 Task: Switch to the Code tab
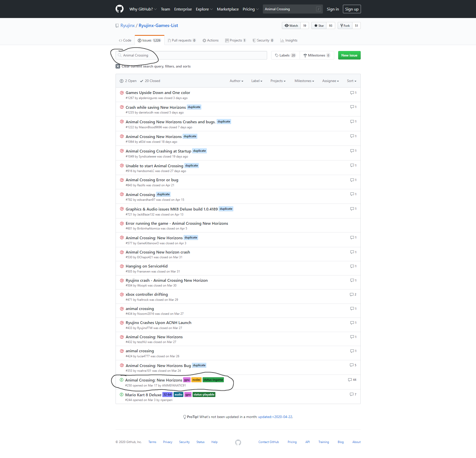point(125,40)
